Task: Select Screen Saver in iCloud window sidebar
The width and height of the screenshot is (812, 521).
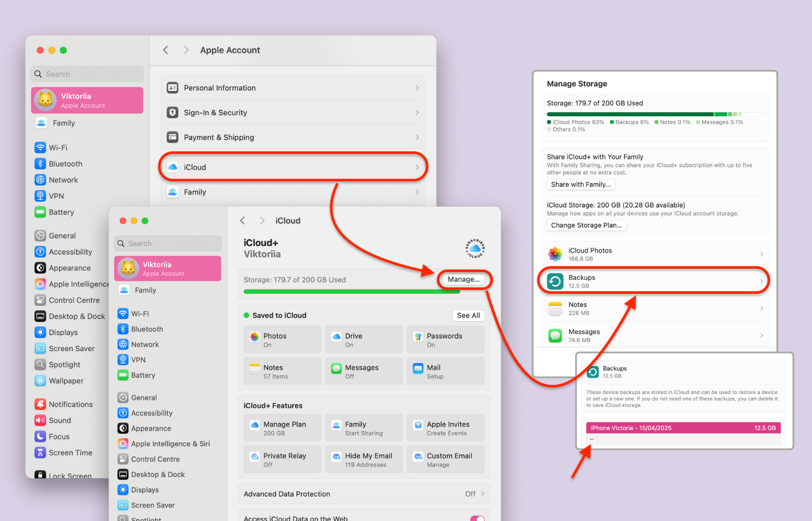Action: 146,505
